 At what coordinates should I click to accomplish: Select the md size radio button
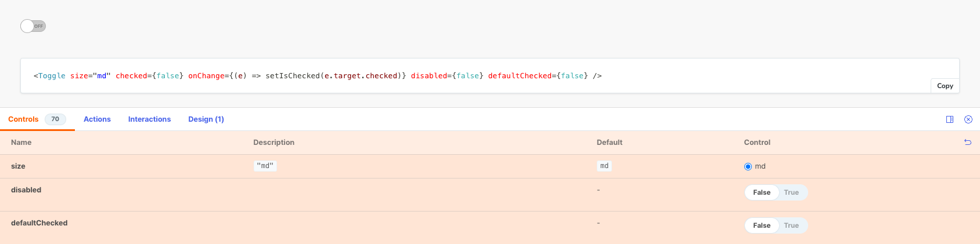(x=748, y=166)
